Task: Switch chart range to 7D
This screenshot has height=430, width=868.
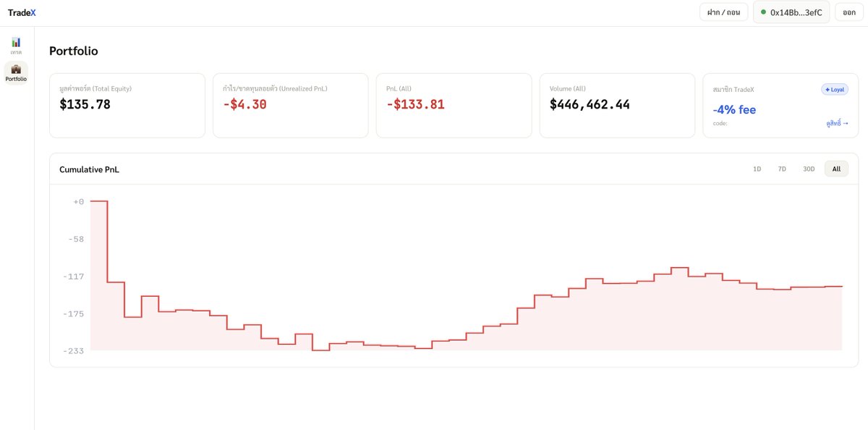Action: 782,169
